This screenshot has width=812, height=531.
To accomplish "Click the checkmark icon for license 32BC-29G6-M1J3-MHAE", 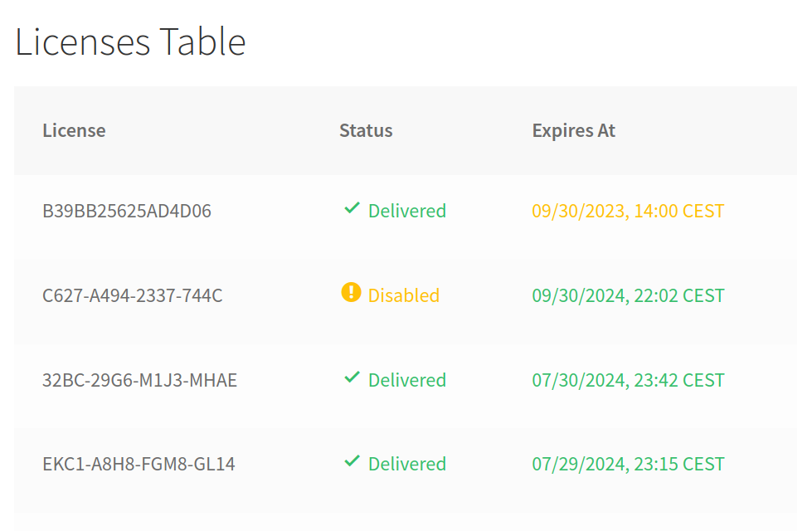I will (x=352, y=378).
